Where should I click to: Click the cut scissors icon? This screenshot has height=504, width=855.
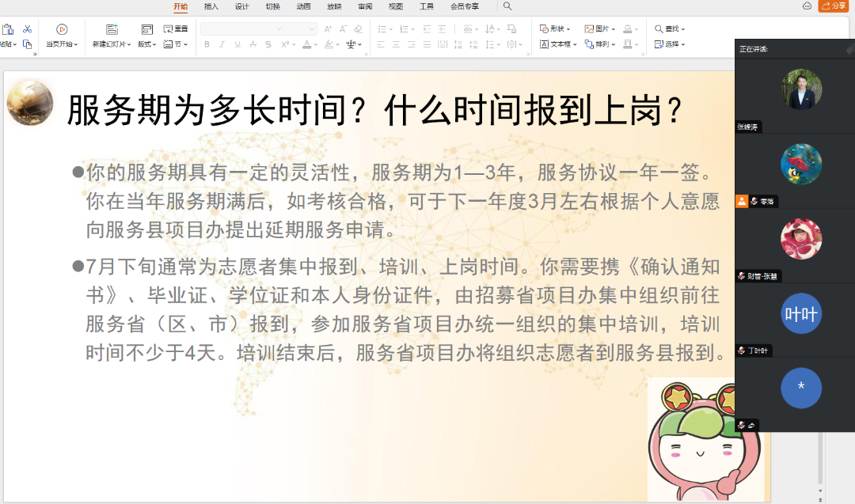[x=28, y=29]
